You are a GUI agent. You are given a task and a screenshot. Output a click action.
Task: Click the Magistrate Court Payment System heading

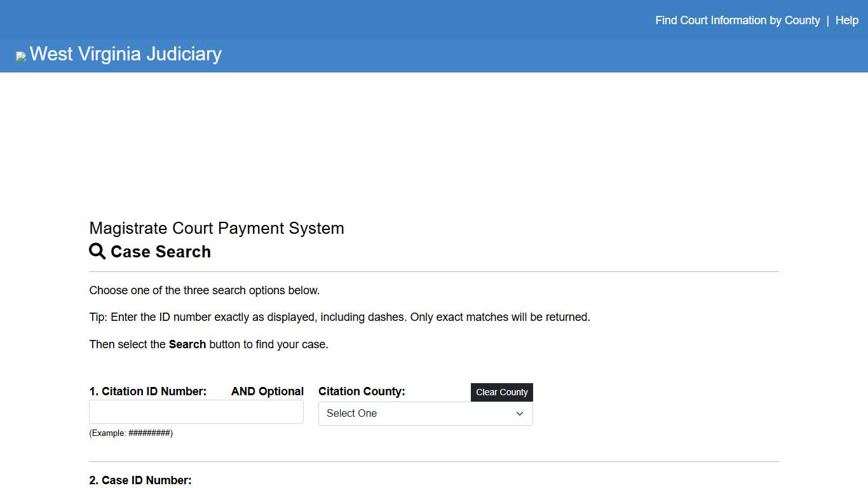pyautogui.click(x=217, y=228)
